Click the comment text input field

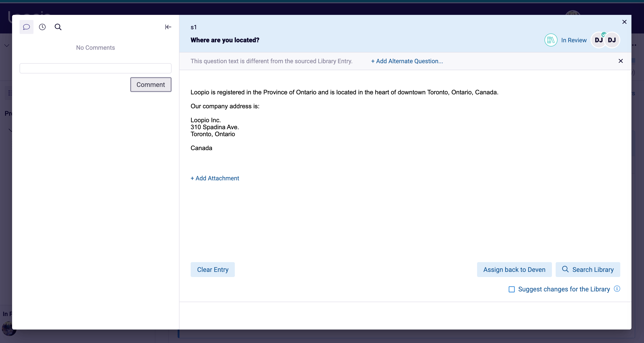tap(96, 68)
